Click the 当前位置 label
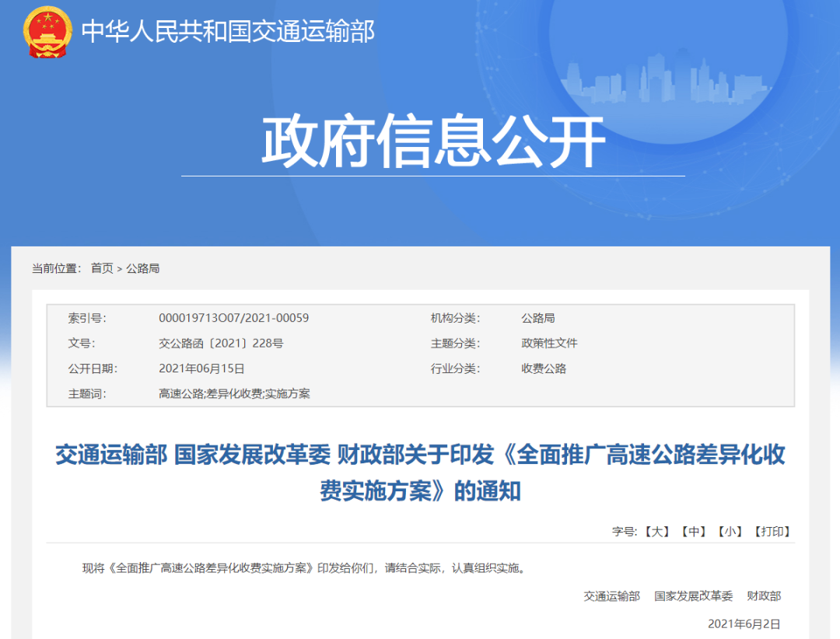The width and height of the screenshot is (840, 639). click(56, 268)
